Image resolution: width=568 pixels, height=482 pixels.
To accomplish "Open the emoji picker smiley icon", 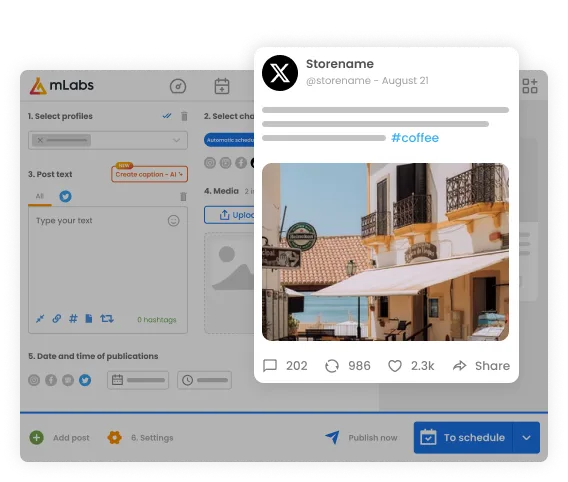I will [x=174, y=221].
